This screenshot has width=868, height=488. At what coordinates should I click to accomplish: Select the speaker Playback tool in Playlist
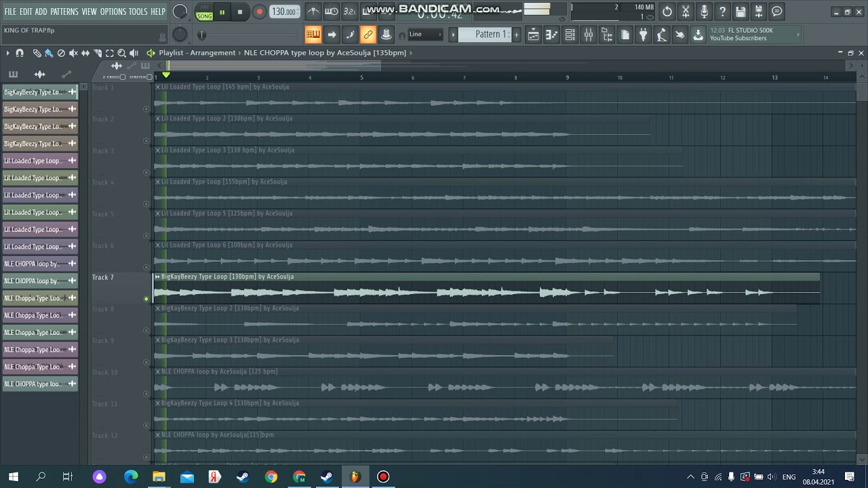(134, 53)
